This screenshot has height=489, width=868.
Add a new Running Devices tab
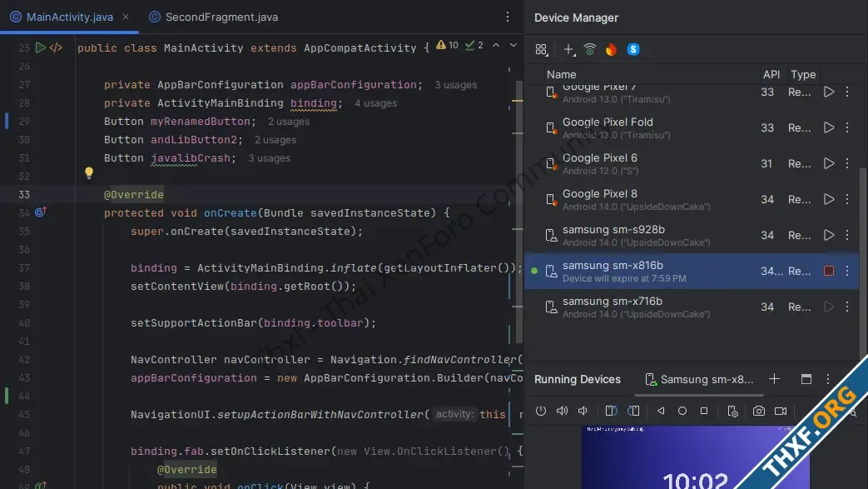(x=774, y=379)
